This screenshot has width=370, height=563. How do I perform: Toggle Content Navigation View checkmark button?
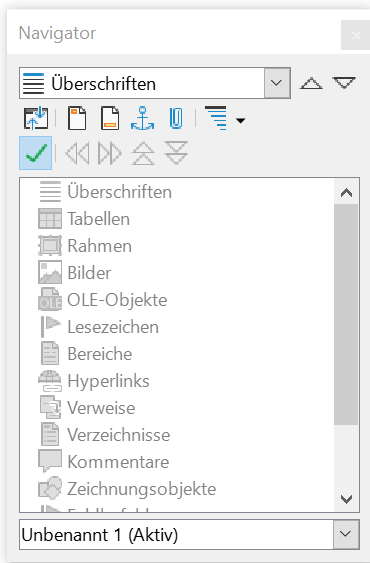coord(36,153)
